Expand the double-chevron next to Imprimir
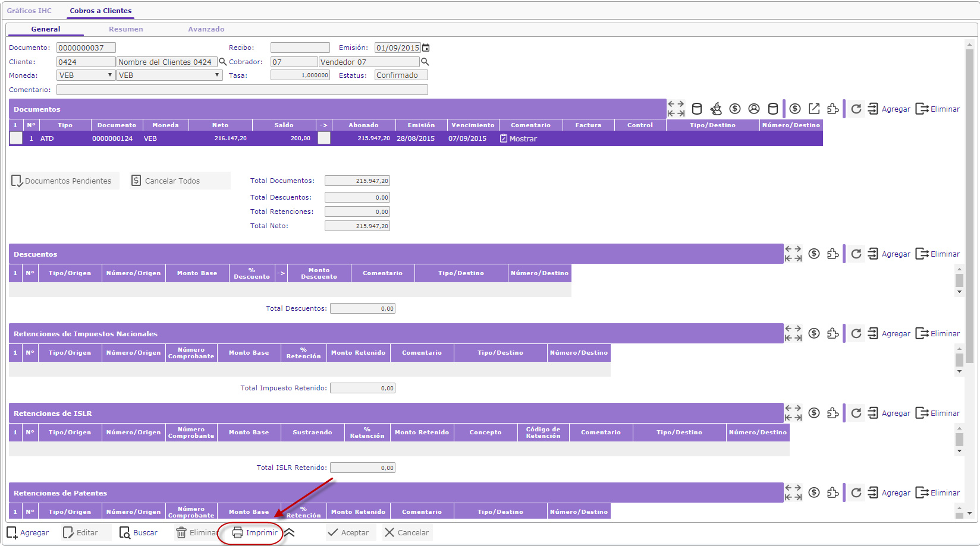Image resolution: width=980 pixels, height=546 pixels. [x=289, y=532]
